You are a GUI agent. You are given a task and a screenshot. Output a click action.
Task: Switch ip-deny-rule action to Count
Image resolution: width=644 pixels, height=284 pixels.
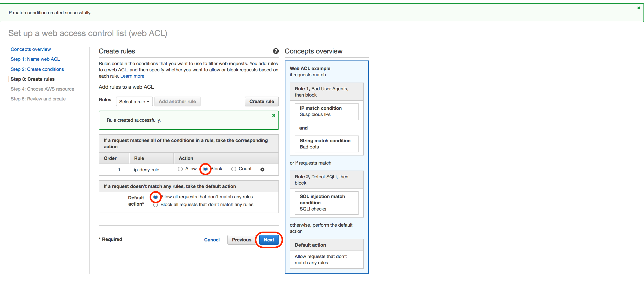(233, 169)
